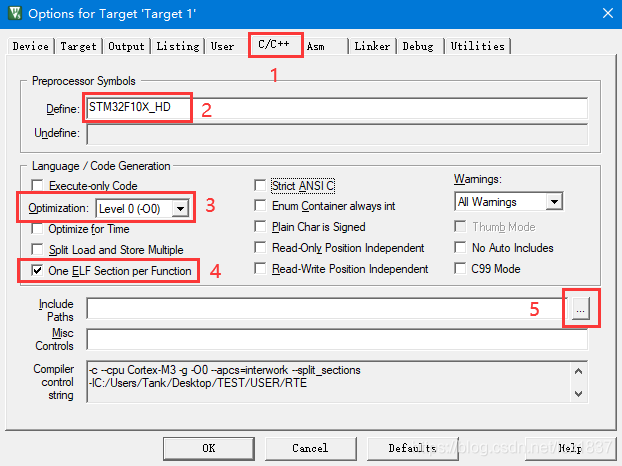
Task: Open the Output tab
Action: pos(126,46)
